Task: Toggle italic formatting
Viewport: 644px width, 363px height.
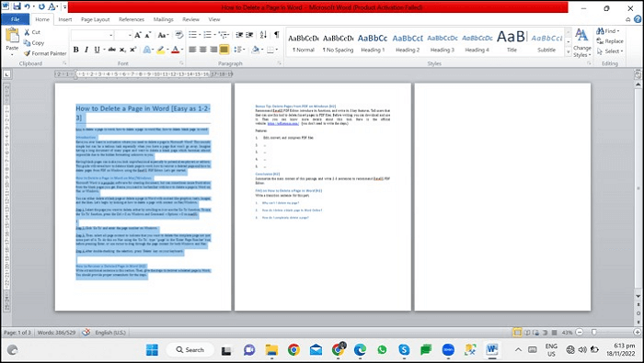Action: coord(86,50)
